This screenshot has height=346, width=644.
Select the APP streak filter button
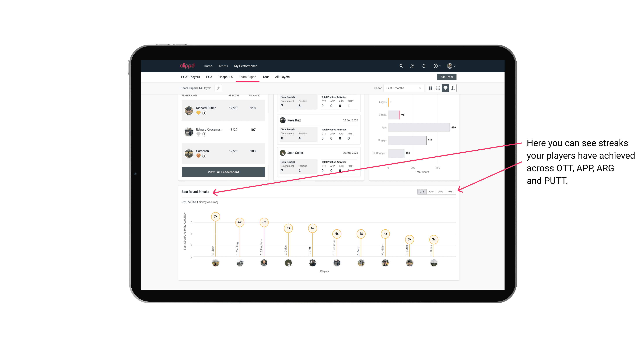coord(430,191)
